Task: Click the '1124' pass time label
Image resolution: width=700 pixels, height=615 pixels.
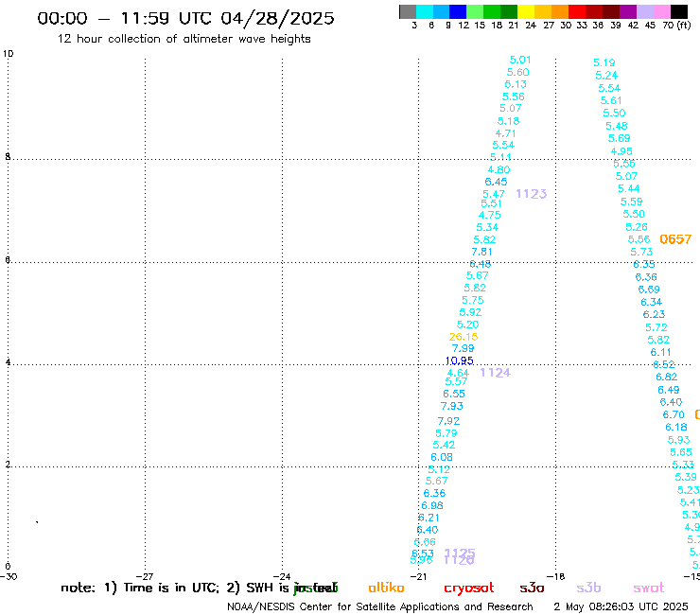Action: pos(495,373)
